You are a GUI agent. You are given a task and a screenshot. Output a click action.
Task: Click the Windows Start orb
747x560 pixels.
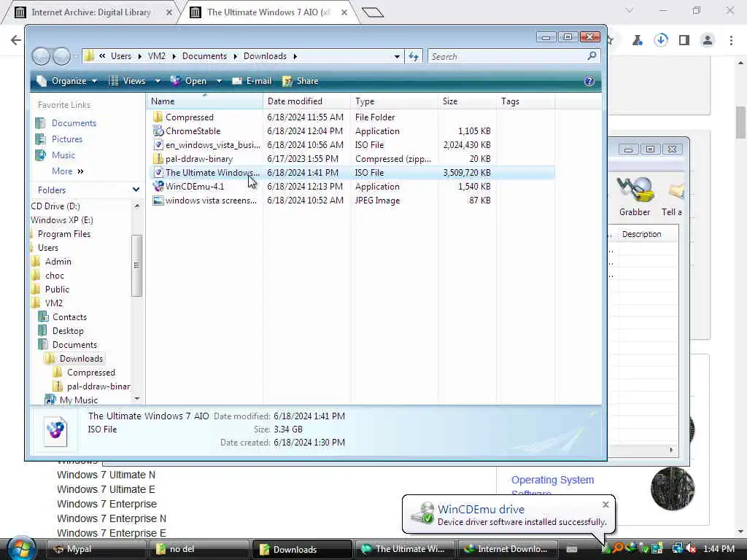click(x=21, y=548)
